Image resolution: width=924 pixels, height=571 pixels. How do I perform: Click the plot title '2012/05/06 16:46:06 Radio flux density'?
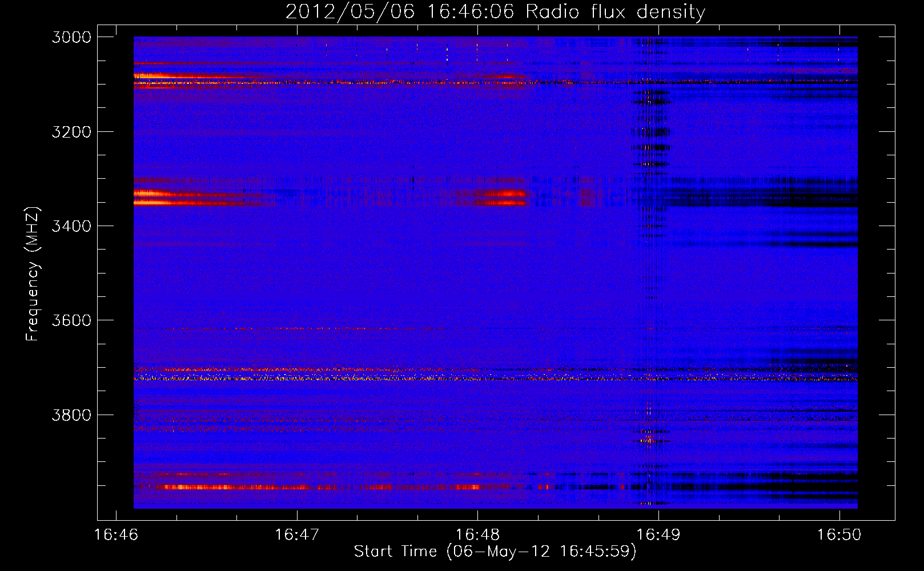point(496,11)
